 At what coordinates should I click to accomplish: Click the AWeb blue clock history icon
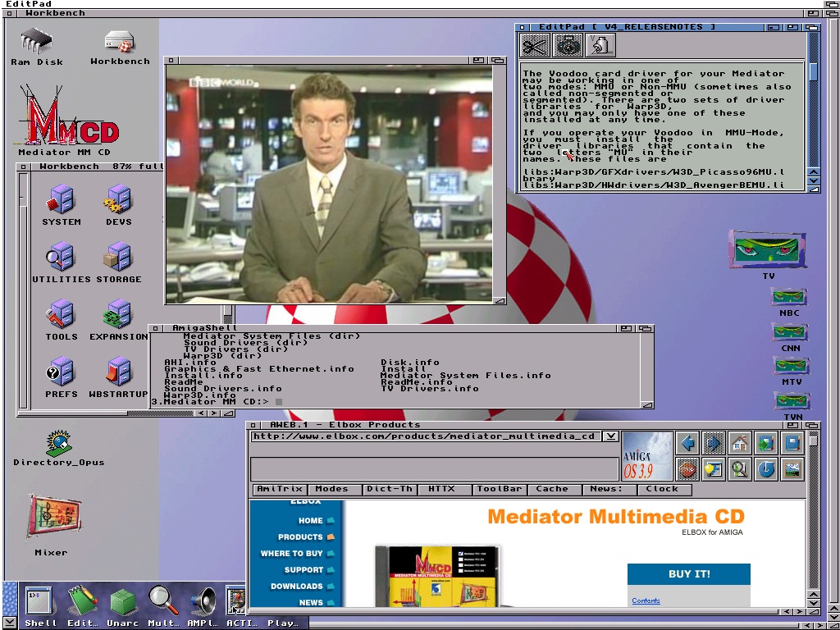coord(766,469)
